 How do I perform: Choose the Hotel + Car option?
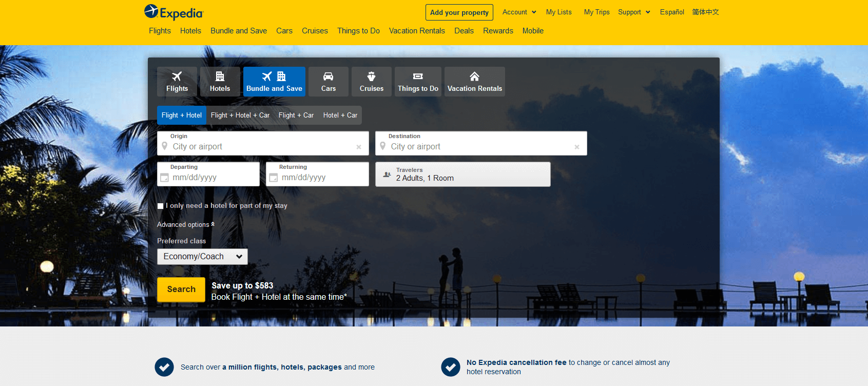(x=340, y=115)
